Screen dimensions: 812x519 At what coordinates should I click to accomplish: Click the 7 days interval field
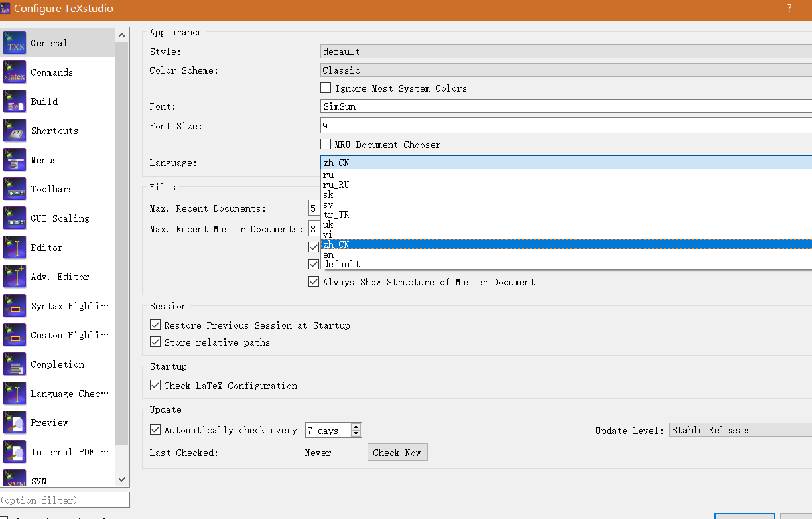[328, 431]
